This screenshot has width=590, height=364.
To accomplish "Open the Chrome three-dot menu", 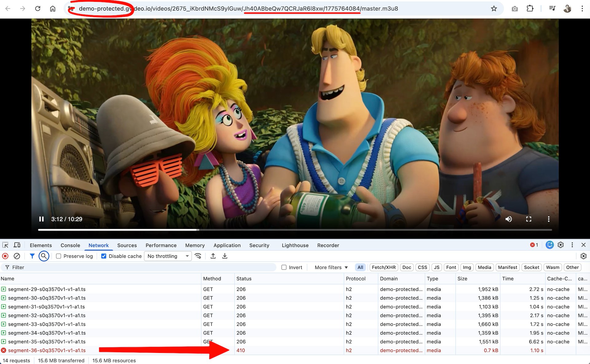I will 582,9.
